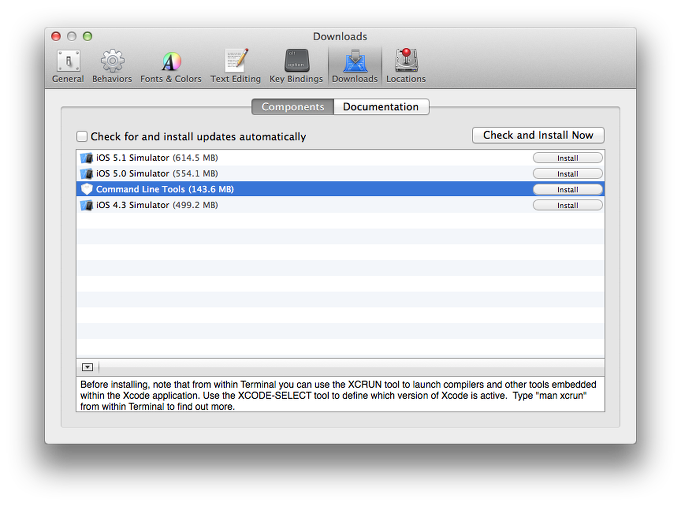Select the Downloads preferences pane
681x506 pixels.
pyautogui.click(x=355, y=66)
